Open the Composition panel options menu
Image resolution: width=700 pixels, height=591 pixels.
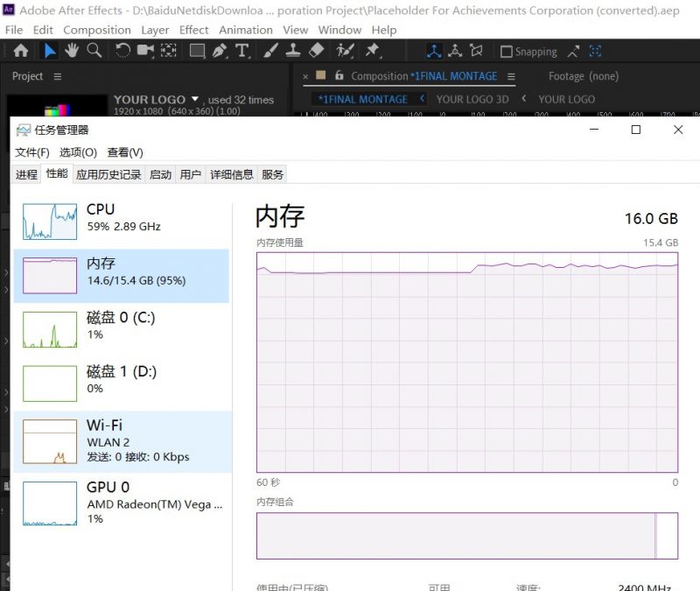(x=511, y=76)
